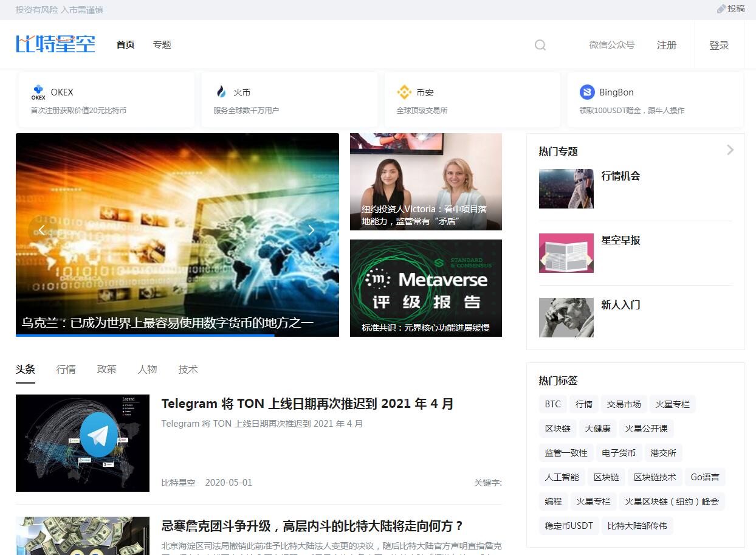Select the 区块链技术 tag
Image resolution: width=756 pixels, height=555 pixels.
click(x=655, y=477)
